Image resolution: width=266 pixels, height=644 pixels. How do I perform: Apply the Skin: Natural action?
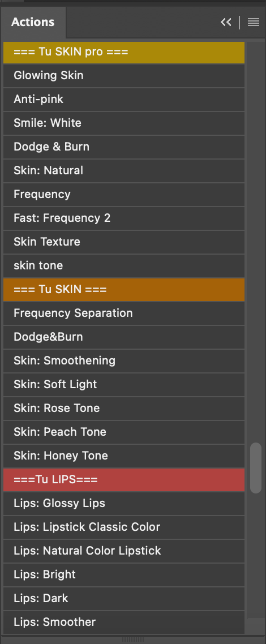coord(124,171)
